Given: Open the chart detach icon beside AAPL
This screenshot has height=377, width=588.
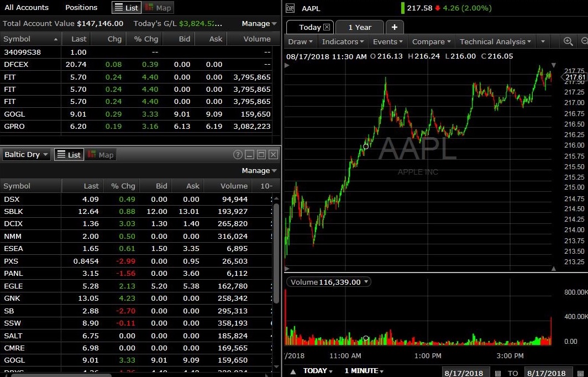Looking at the screenshot, I should 290,8.
